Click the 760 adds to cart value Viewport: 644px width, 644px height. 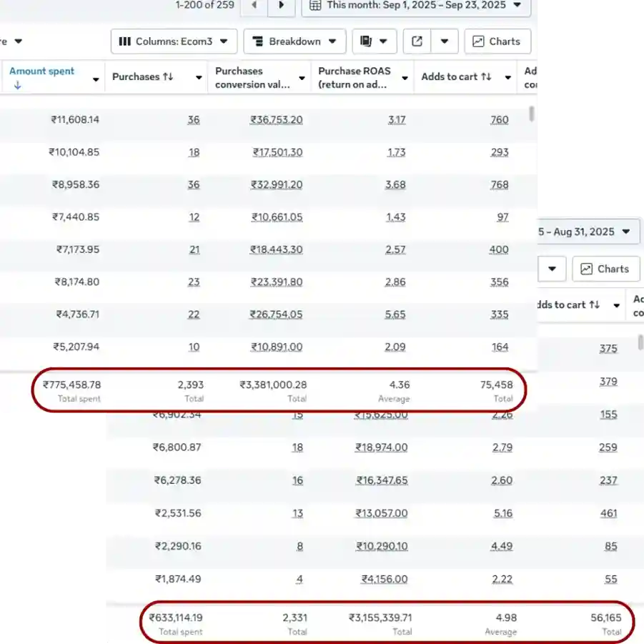pos(499,120)
